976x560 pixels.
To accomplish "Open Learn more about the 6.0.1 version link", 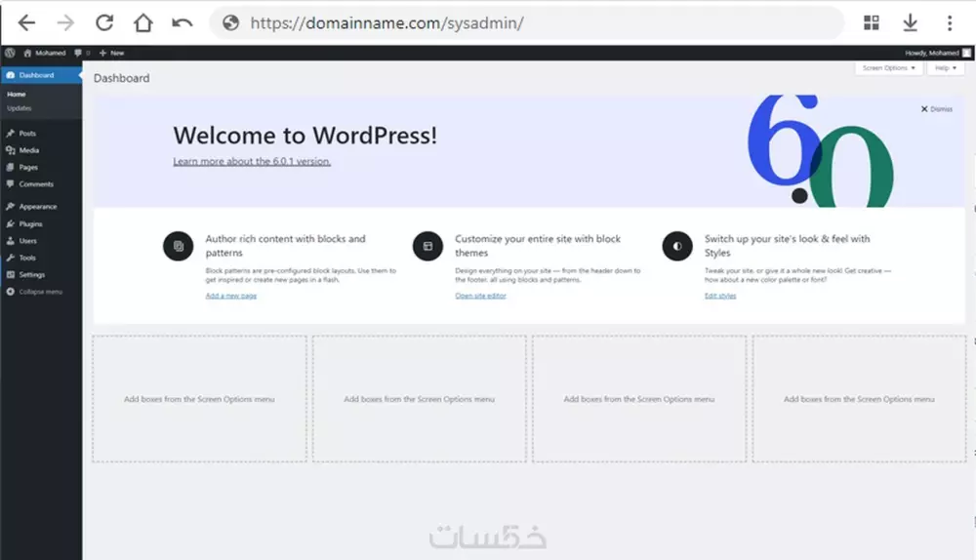I will 252,161.
